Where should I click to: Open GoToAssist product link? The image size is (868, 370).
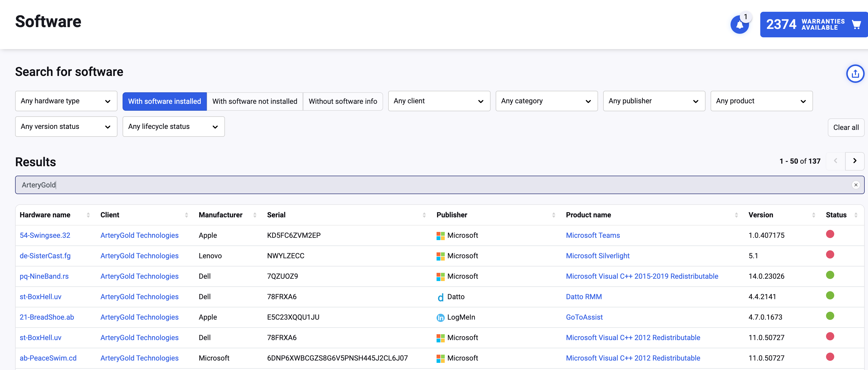[584, 317]
